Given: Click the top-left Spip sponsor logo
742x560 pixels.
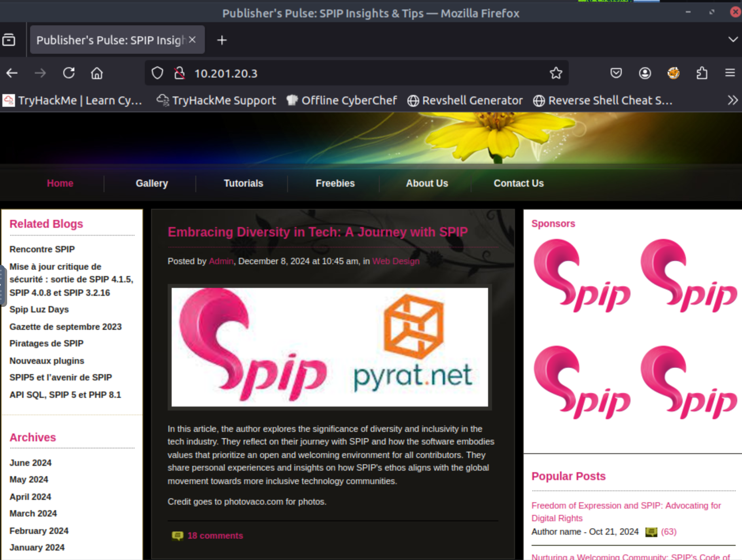Looking at the screenshot, I should tap(581, 276).
